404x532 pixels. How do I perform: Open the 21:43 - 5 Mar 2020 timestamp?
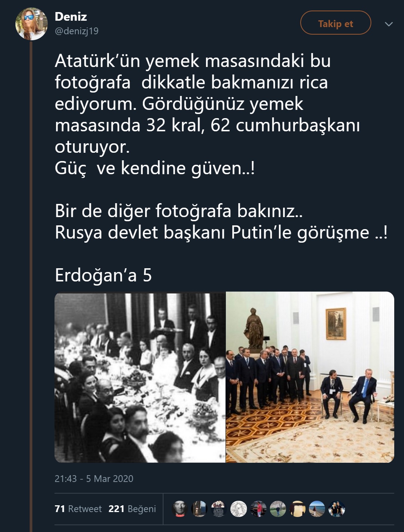coord(94,479)
